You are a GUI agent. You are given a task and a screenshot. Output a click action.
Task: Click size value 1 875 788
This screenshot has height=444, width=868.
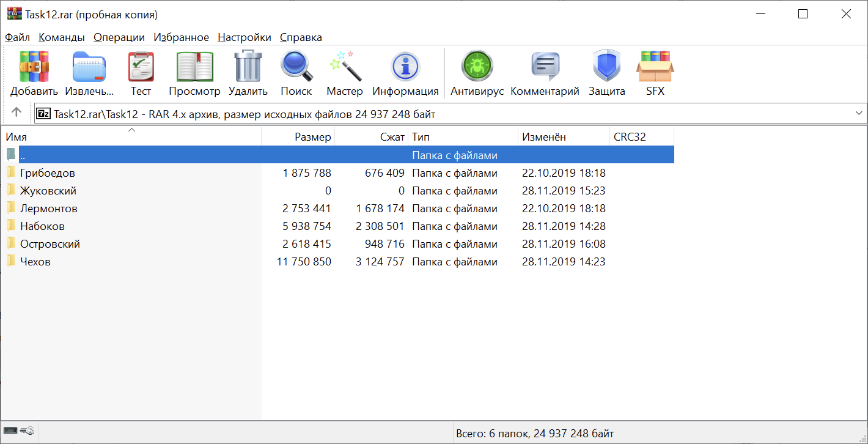click(307, 173)
